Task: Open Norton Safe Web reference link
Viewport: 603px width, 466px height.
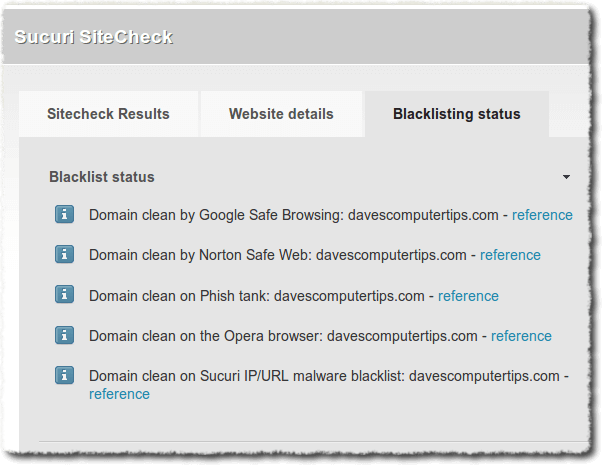Action: [x=510, y=255]
